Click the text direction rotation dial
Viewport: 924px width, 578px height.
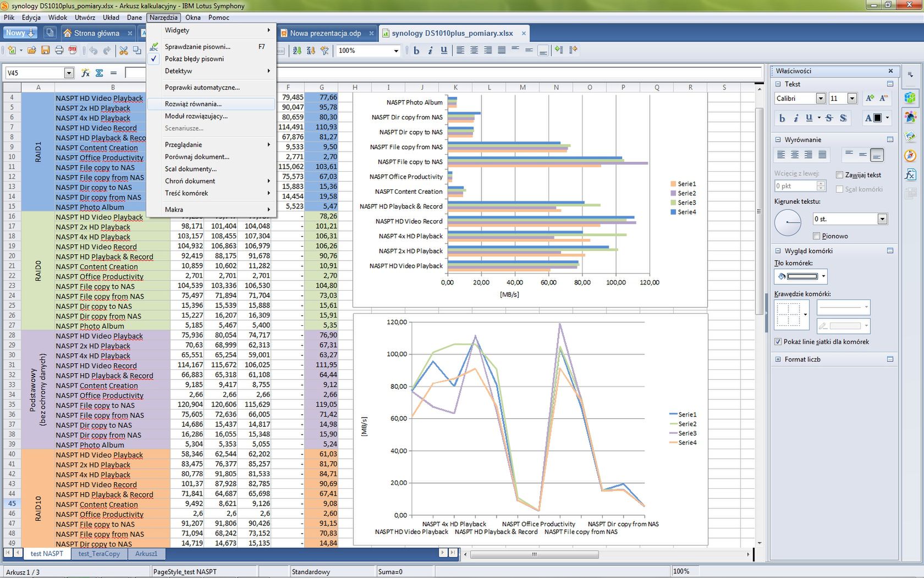pos(788,222)
